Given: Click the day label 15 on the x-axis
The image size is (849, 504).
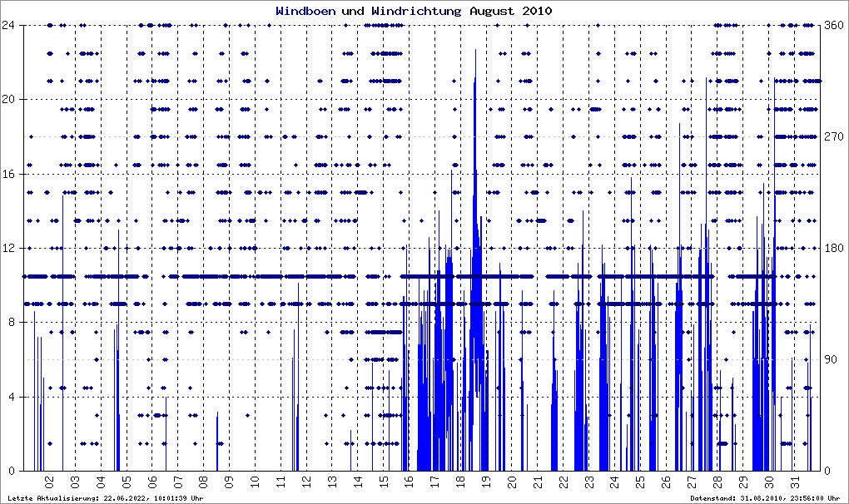Looking at the screenshot, I should pos(384,482).
